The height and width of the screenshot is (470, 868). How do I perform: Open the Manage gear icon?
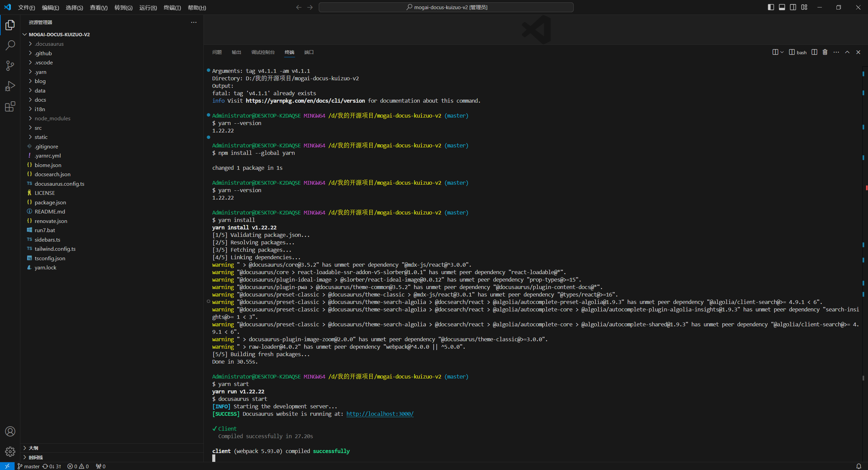10,451
